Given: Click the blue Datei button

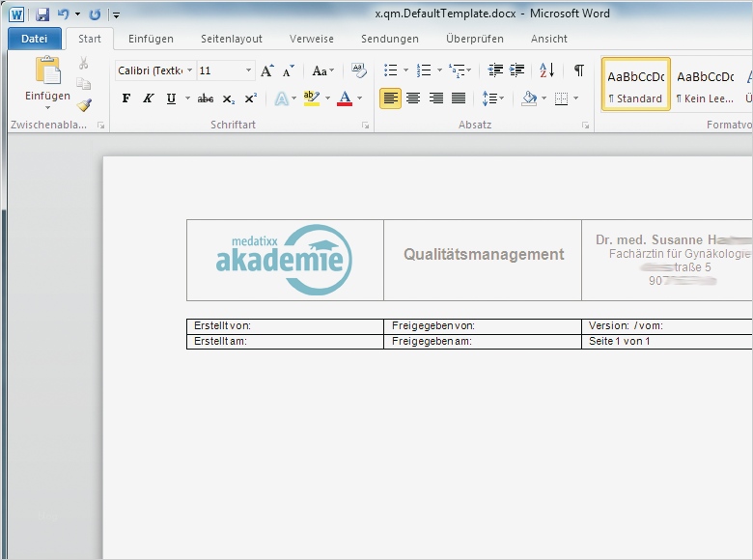Looking at the screenshot, I should coord(34,39).
